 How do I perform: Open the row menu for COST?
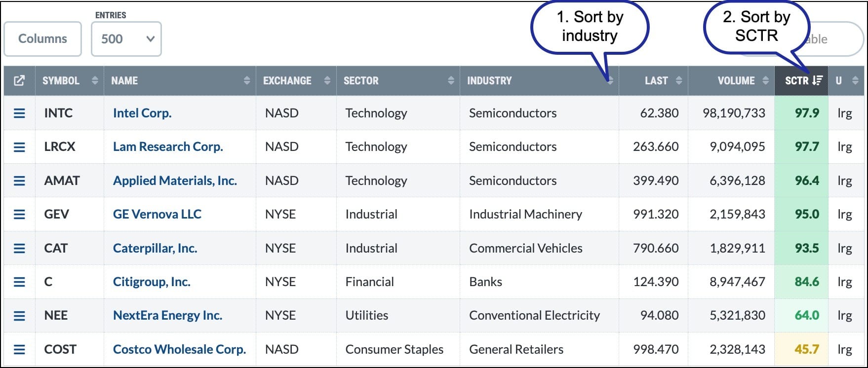point(19,349)
